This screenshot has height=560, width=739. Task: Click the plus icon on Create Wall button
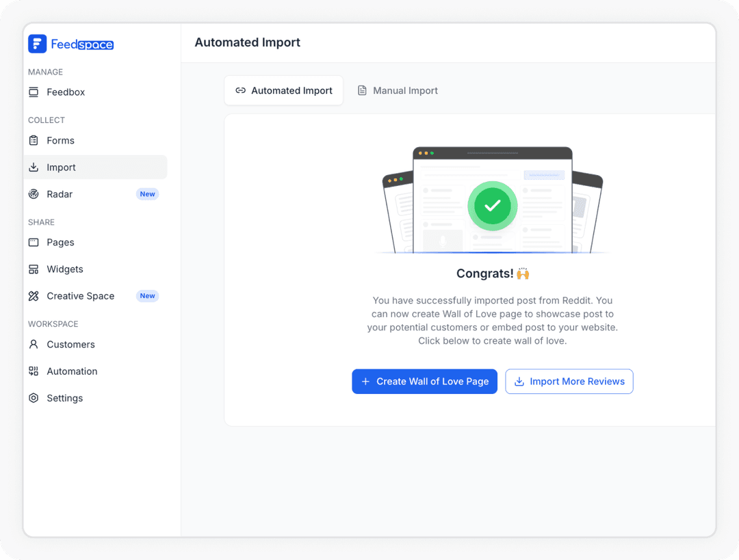365,382
